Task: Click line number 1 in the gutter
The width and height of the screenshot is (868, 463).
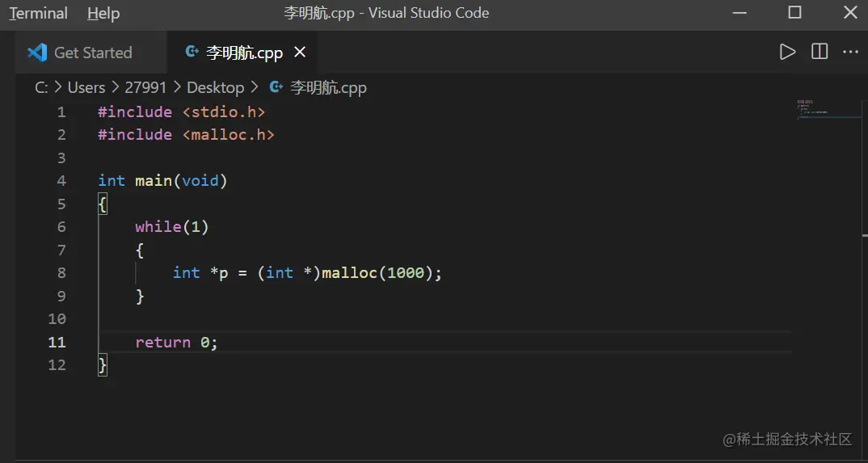Action: coord(61,112)
